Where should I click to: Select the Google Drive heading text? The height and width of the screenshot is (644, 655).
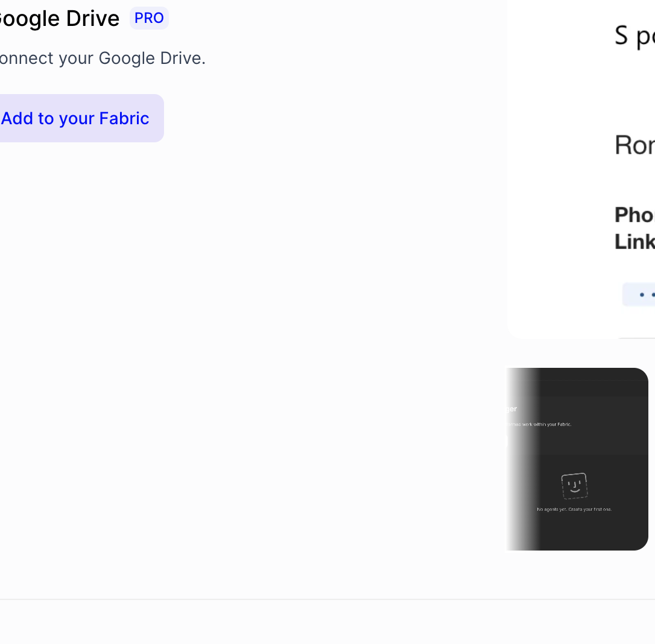coord(59,19)
